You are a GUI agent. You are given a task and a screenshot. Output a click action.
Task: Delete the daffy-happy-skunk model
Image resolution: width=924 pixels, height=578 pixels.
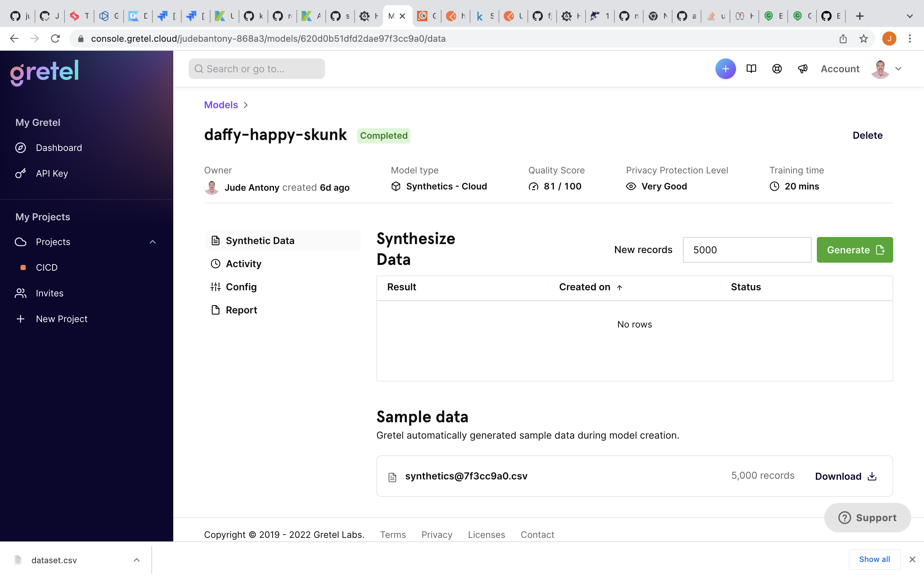coord(868,135)
